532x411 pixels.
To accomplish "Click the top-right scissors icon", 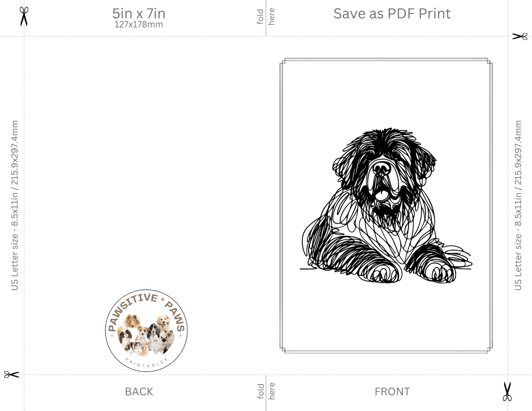I will pos(520,36).
